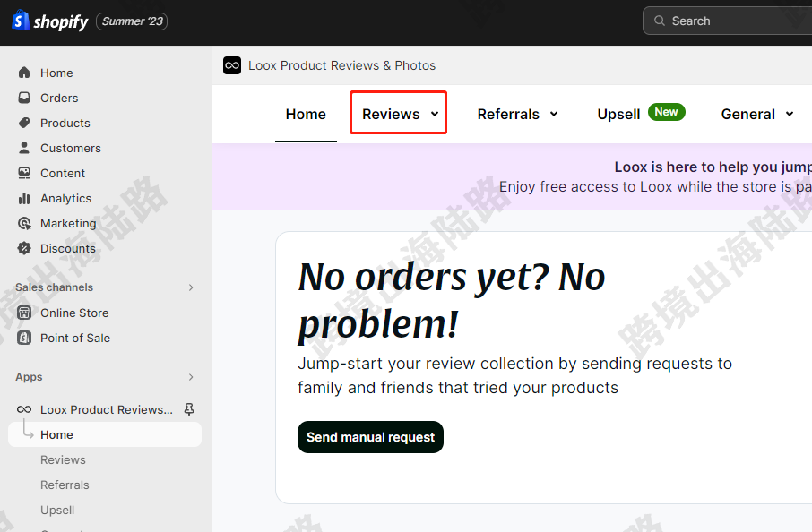Open the General dropdown arrow

point(790,114)
